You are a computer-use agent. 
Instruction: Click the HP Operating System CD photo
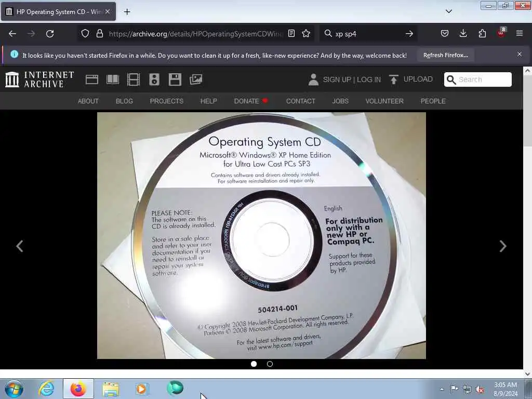(x=261, y=235)
